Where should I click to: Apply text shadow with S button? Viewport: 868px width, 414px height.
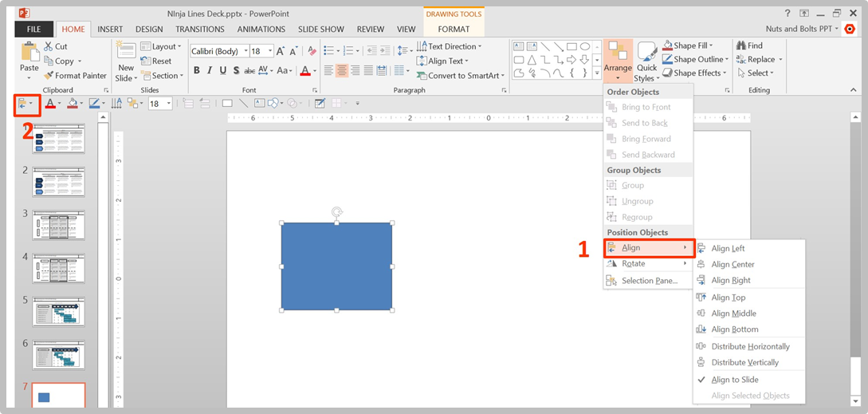click(237, 70)
